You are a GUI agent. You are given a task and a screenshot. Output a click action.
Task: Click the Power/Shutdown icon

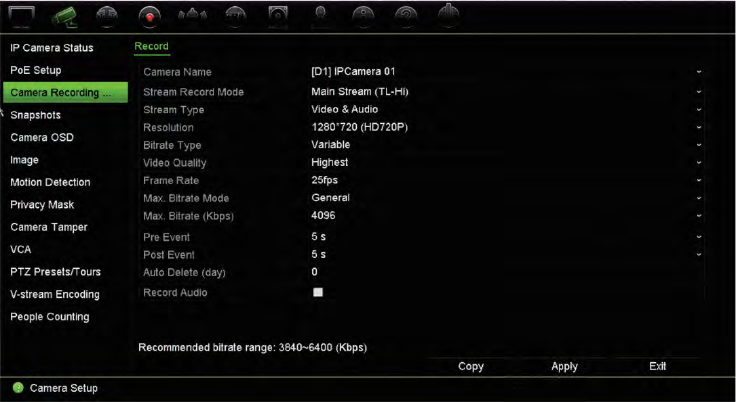[448, 16]
